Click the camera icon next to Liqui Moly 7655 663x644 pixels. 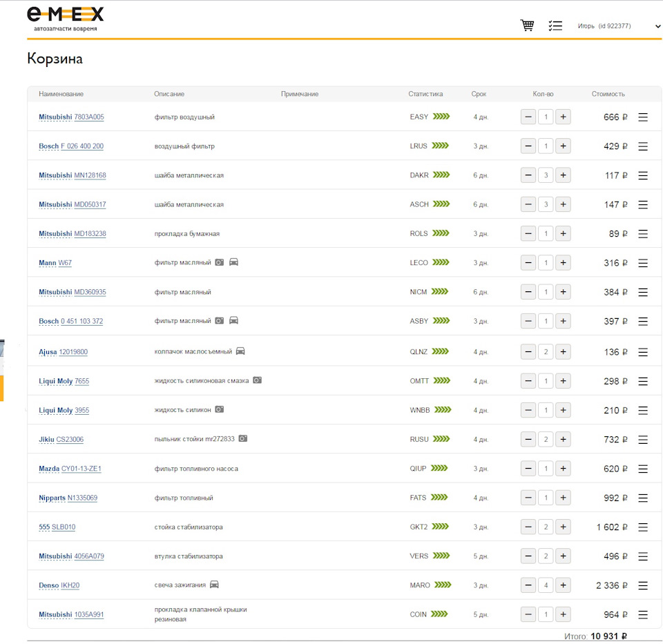click(257, 380)
